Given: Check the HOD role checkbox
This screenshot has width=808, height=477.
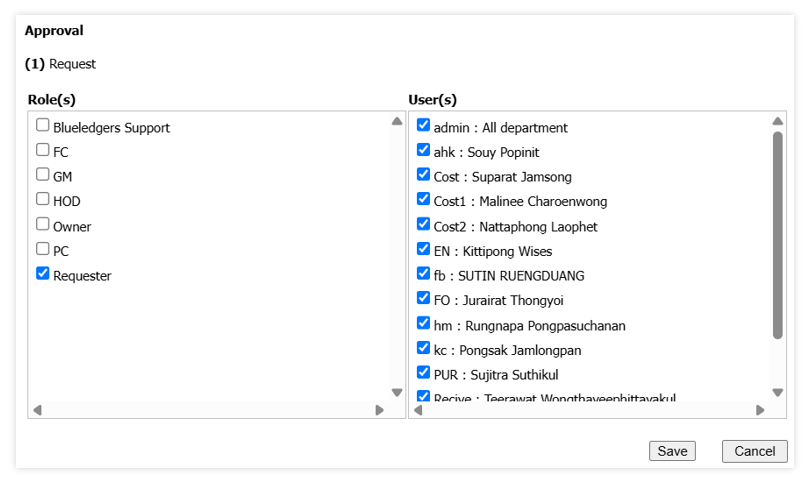Looking at the screenshot, I should click(x=43, y=200).
